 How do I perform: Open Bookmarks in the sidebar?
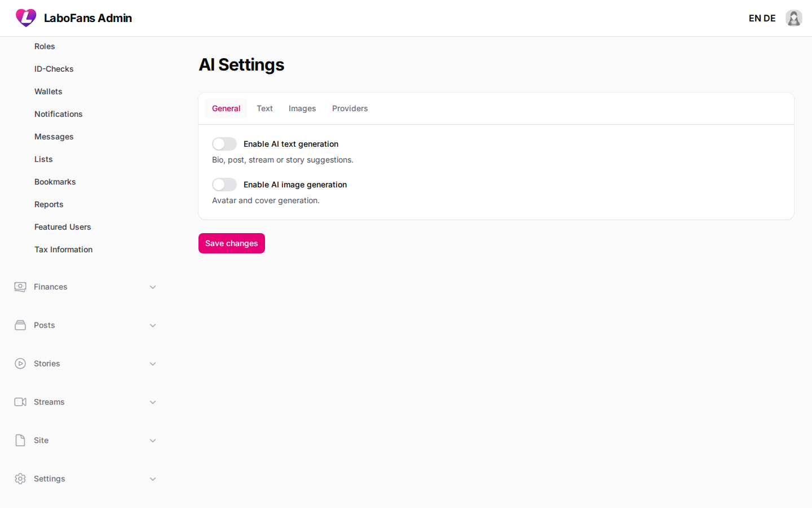tap(55, 182)
